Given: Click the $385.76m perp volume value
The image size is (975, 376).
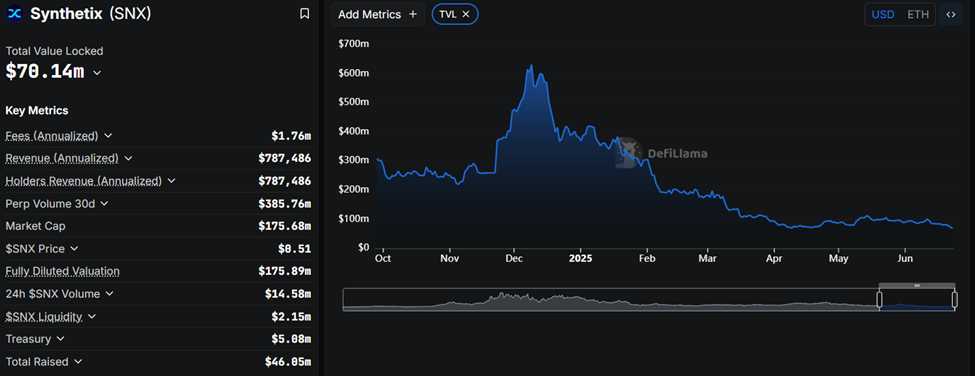Looking at the screenshot, I should point(284,203).
